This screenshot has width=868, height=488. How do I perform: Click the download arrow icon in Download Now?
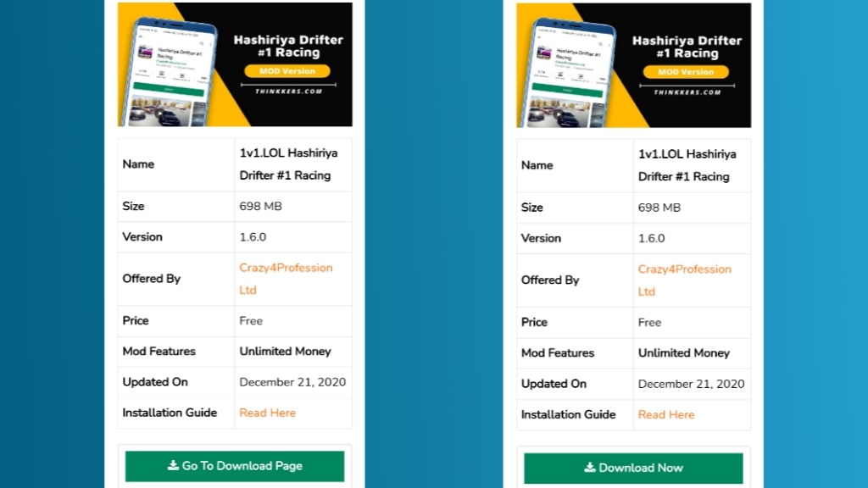[590, 468]
